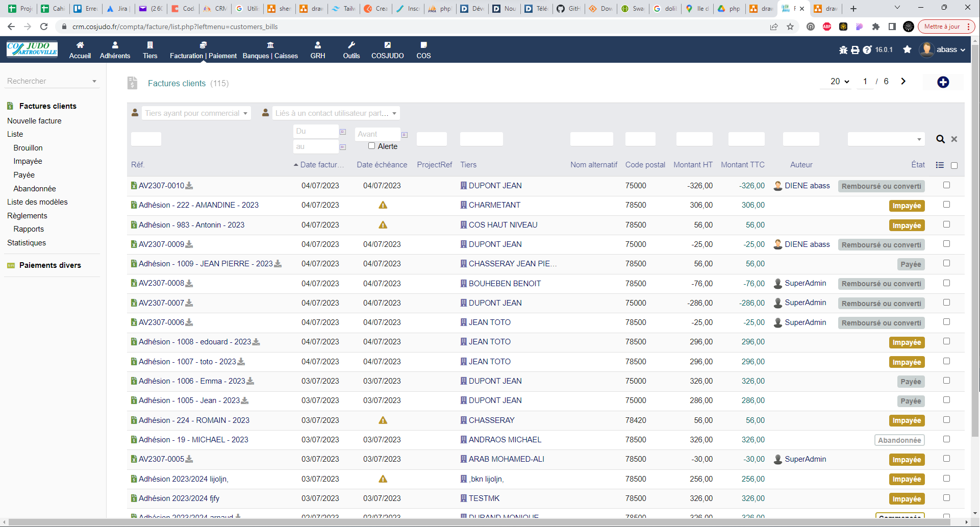The height and width of the screenshot is (527, 980).
Task: Open the Adhérents menu
Action: pyautogui.click(x=115, y=50)
